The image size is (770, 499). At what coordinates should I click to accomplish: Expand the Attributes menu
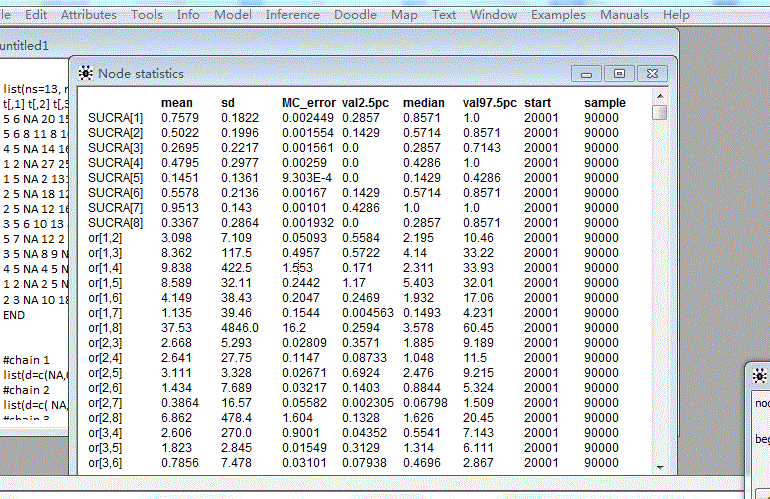[x=88, y=15]
